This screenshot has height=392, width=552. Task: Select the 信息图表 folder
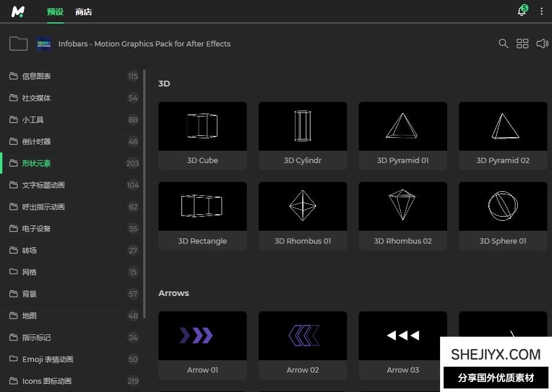coord(37,76)
